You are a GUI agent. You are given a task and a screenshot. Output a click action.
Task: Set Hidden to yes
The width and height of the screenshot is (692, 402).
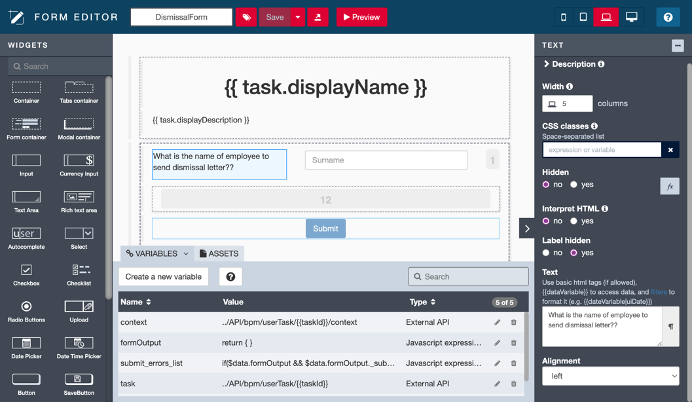coord(574,185)
